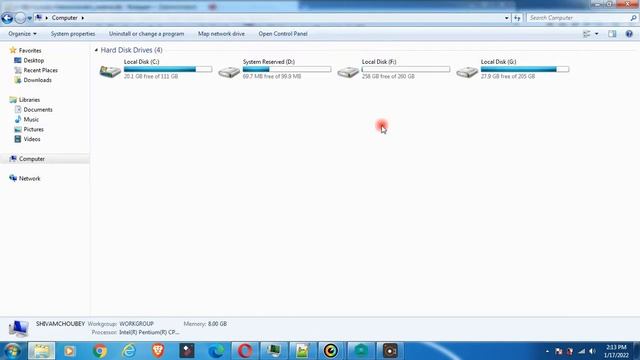Viewport: 640px width, 360px height.
Task: Show hidden tray icons arrow
Action: click(547, 351)
